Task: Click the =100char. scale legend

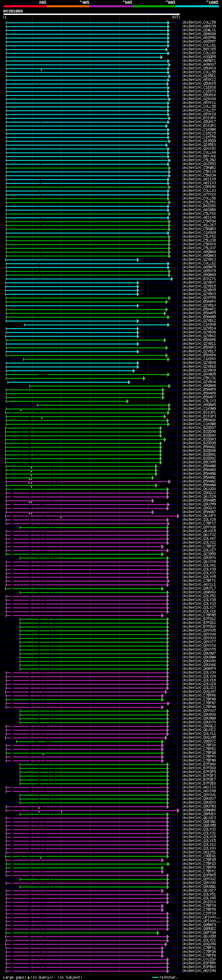Action: (x=165, y=977)
